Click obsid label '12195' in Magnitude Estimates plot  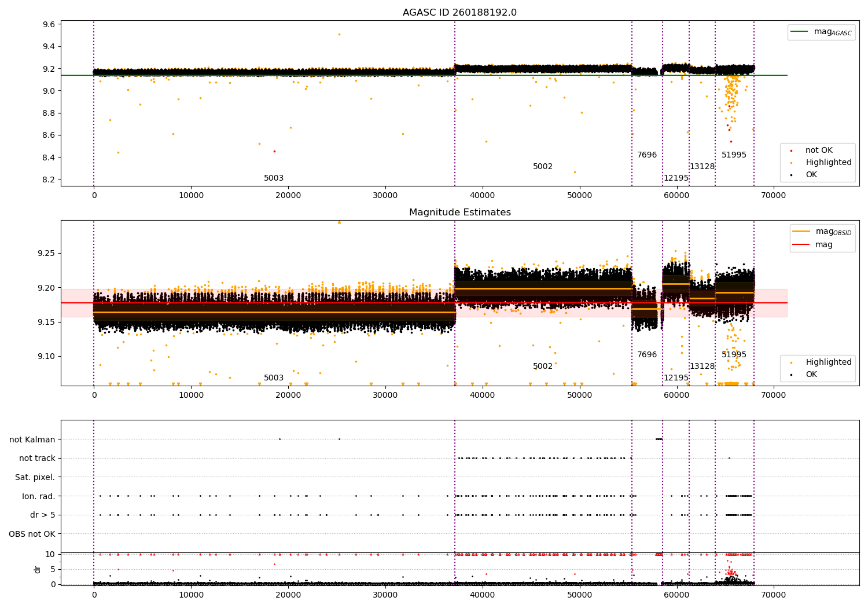pyautogui.click(x=676, y=378)
